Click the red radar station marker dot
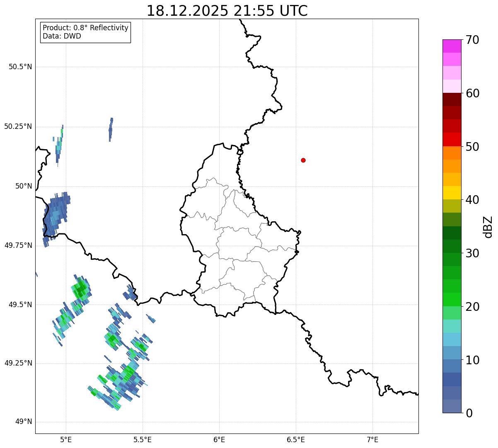Viewport: 498px width, 448px height. [x=303, y=160]
